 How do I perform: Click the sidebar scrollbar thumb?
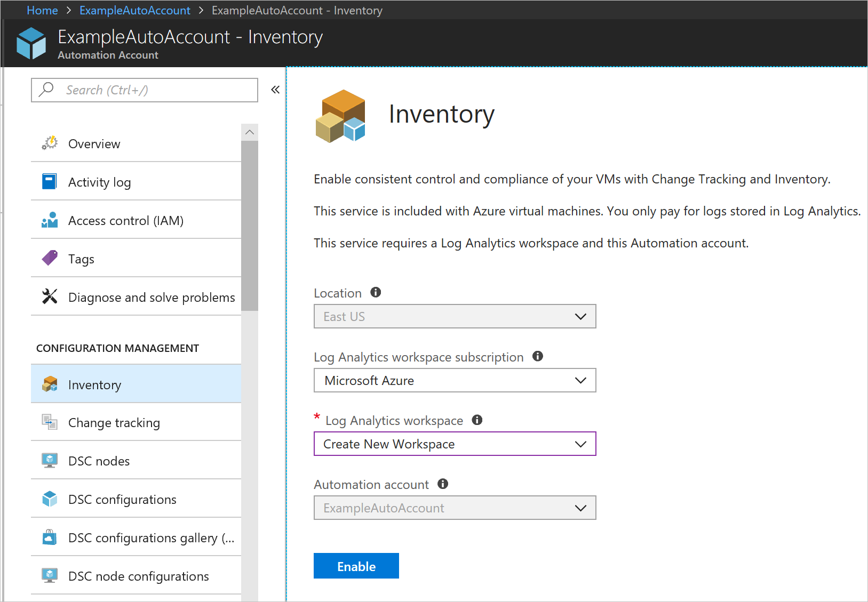[x=250, y=226]
